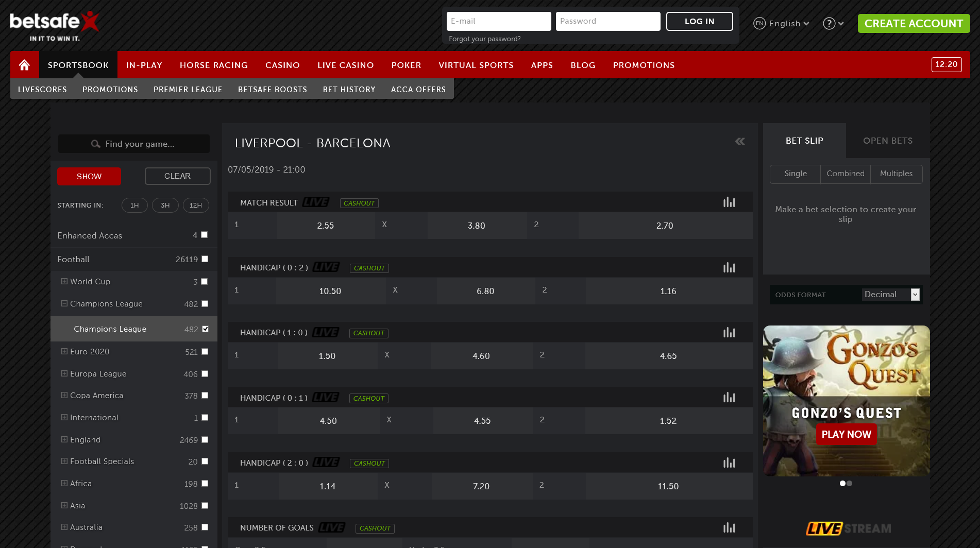This screenshot has width=980, height=548.
Task: Click the red Show filter button
Action: (x=89, y=176)
